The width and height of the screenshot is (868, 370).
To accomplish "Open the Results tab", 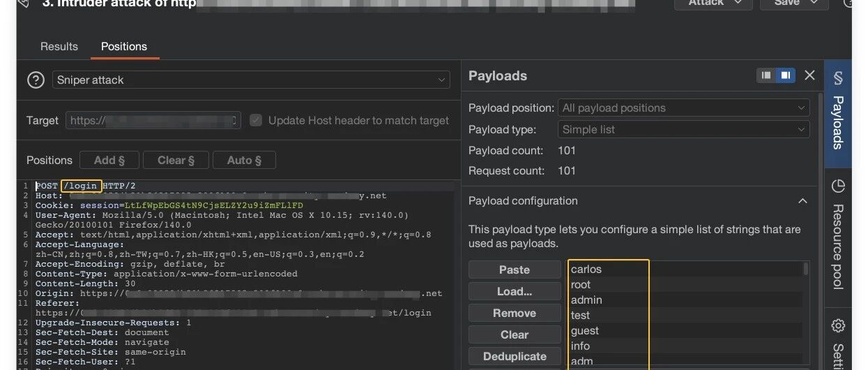I will (59, 46).
